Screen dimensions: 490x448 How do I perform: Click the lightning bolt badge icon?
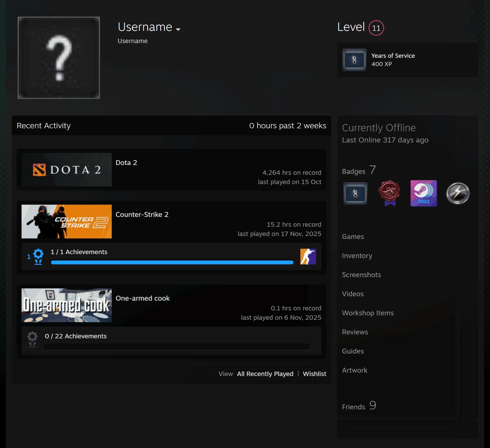(458, 193)
